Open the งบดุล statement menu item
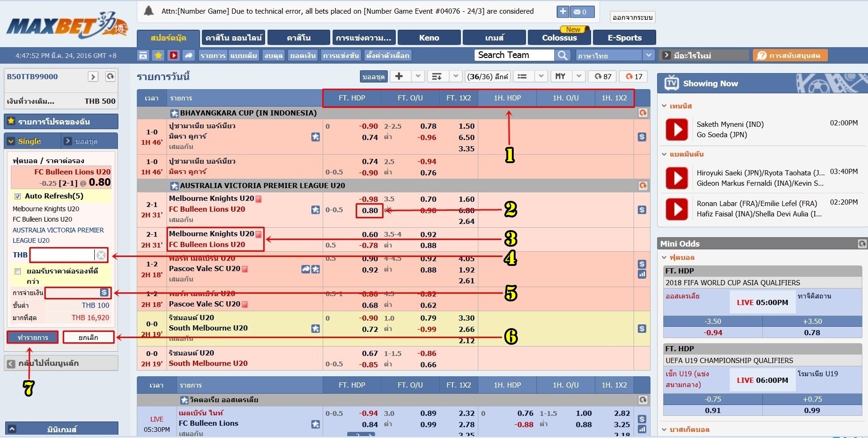This screenshot has width=868, height=438. point(274,55)
